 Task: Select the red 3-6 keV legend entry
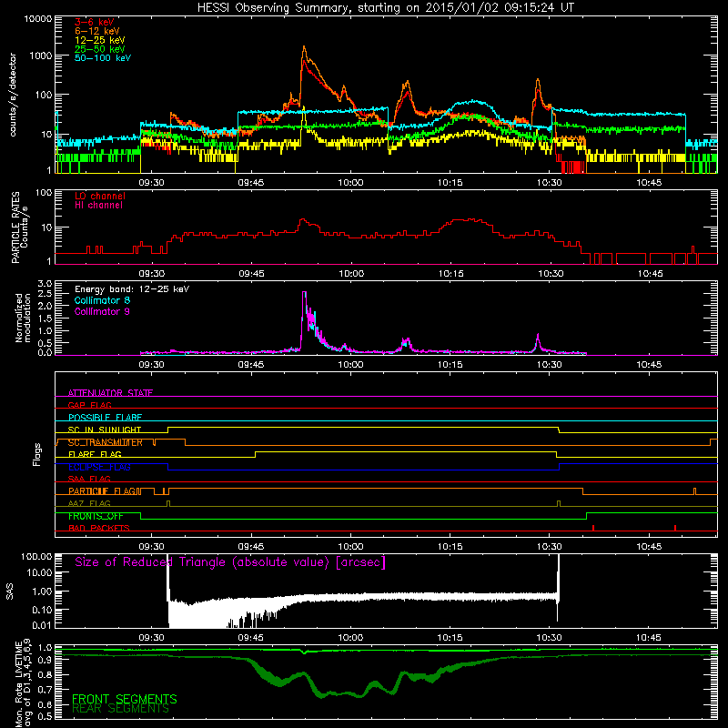[95, 22]
